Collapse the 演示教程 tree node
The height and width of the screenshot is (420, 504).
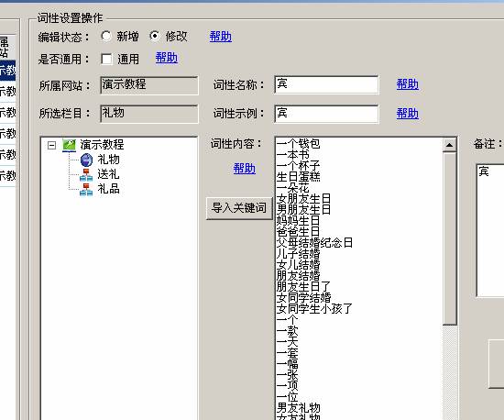(x=51, y=146)
